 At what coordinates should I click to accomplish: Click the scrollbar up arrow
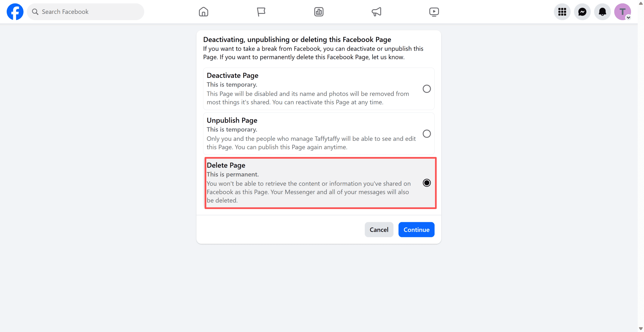[x=641, y=3]
